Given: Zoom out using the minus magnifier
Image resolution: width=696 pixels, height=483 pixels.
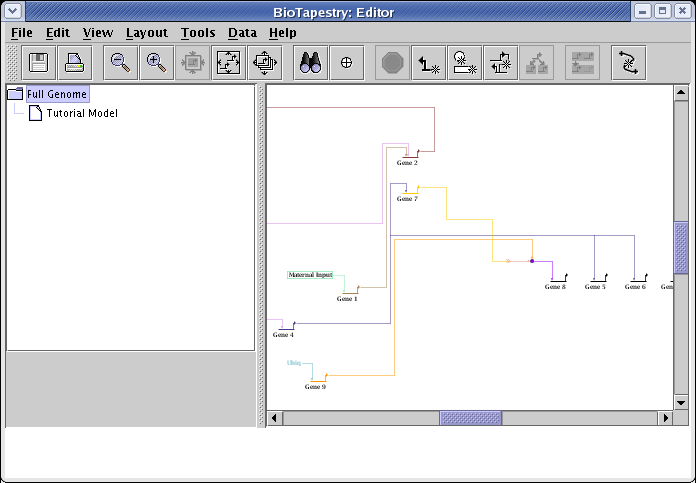Looking at the screenshot, I should (x=120, y=63).
